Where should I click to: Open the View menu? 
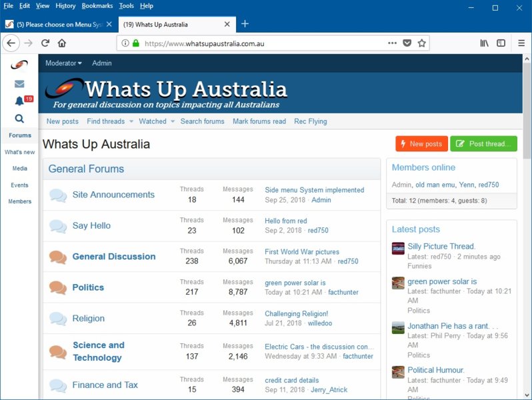(43, 6)
